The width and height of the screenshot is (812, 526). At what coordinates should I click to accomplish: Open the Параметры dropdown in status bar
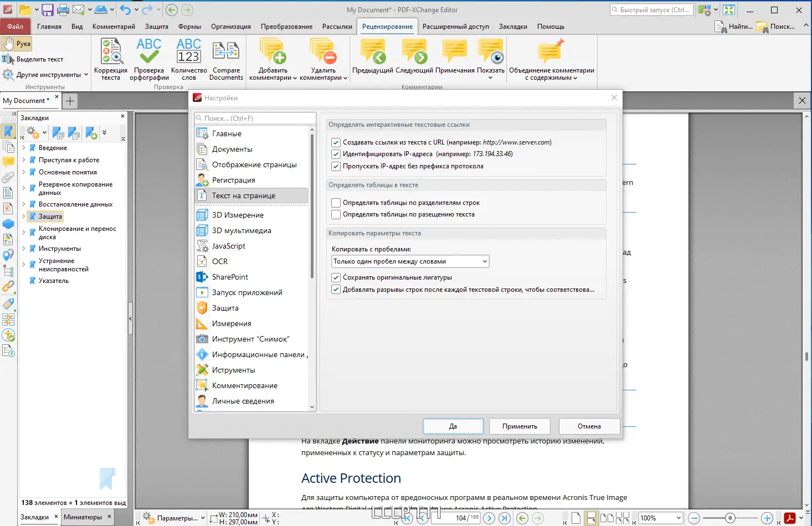click(173, 518)
